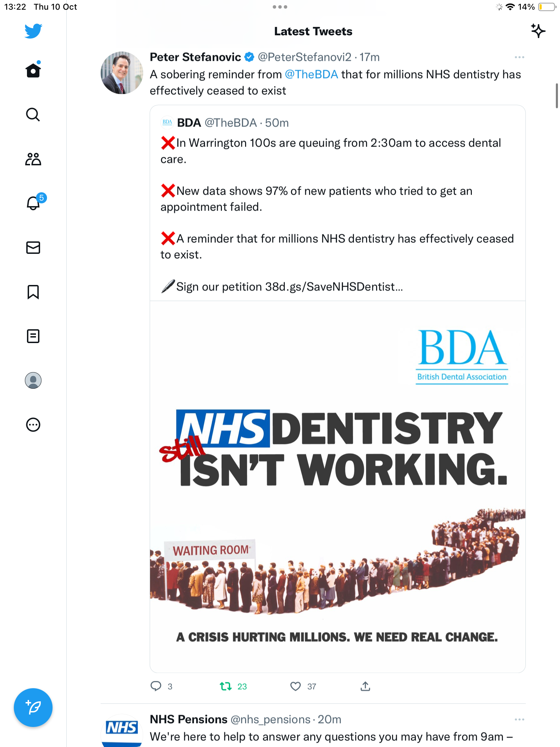
Task: Open the @TheBDA mention link
Action: (x=311, y=74)
